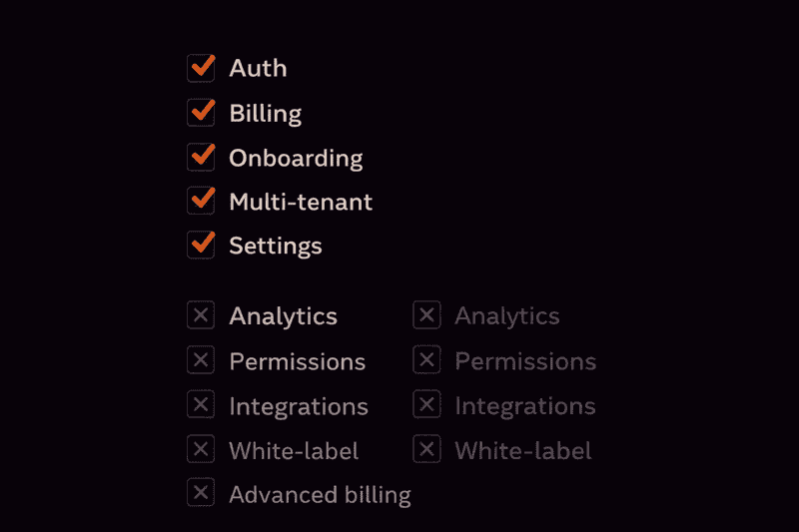The height and width of the screenshot is (532, 799).
Task: Select the Settings text label
Action: (x=276, y=246)
